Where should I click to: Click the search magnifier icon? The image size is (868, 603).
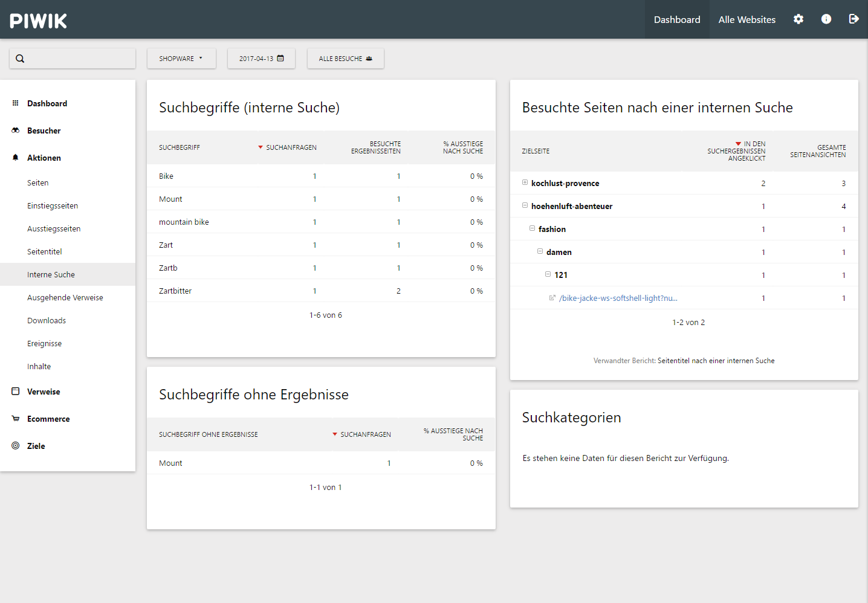click(20, 59)
